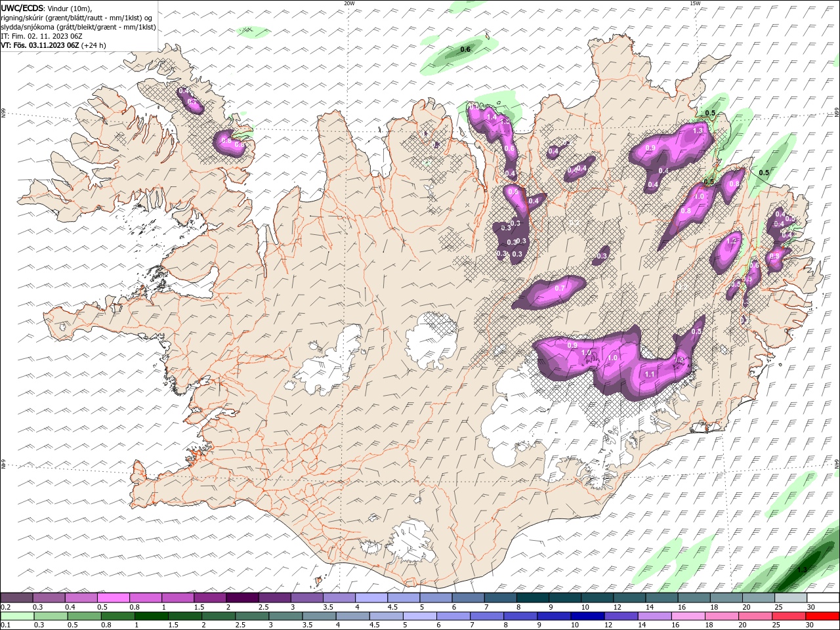Click the bottom-row blue swatch between 7 and 8
Screen dimensions: 840x630
click(x=486, y=616)
